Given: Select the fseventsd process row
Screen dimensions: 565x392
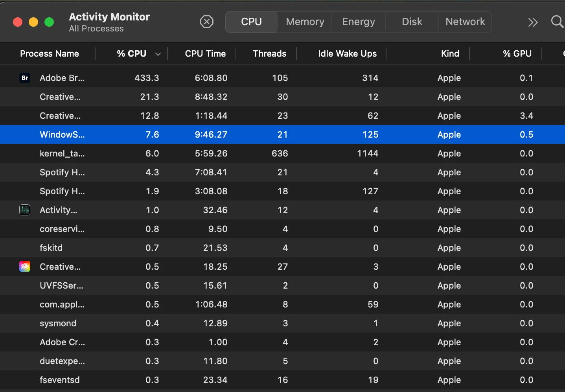Looking at the screenshot, I should click(282, 380).
